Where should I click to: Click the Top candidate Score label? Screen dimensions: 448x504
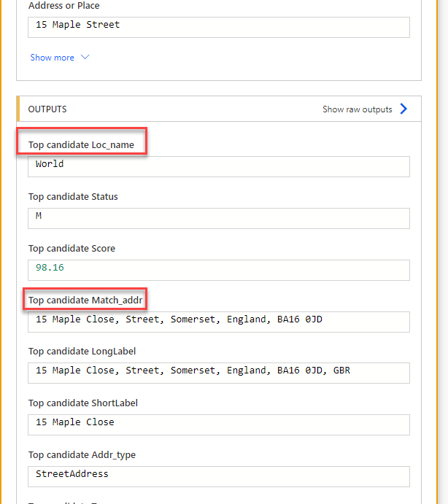click(72, 249)
